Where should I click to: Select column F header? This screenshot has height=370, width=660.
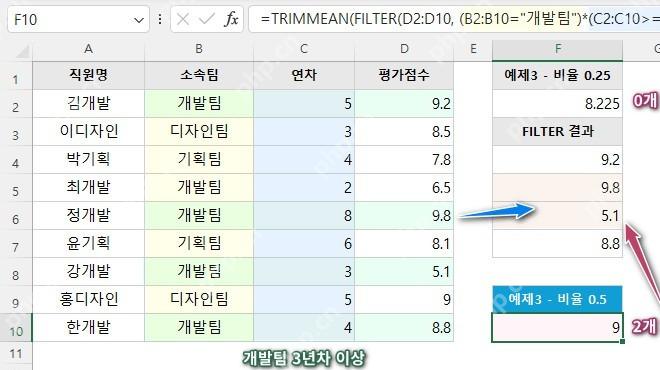(x=558, y=49)
